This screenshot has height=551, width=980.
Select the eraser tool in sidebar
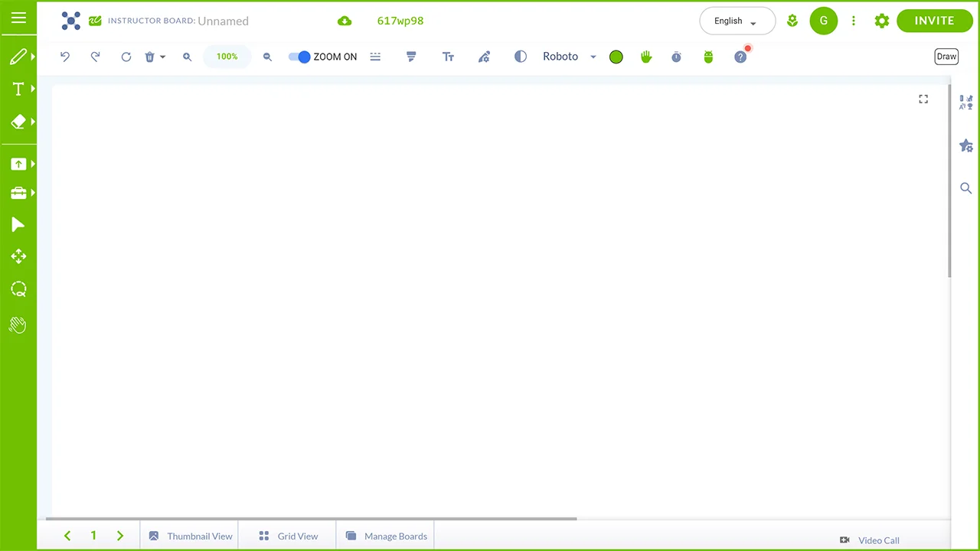pos(18,122)
